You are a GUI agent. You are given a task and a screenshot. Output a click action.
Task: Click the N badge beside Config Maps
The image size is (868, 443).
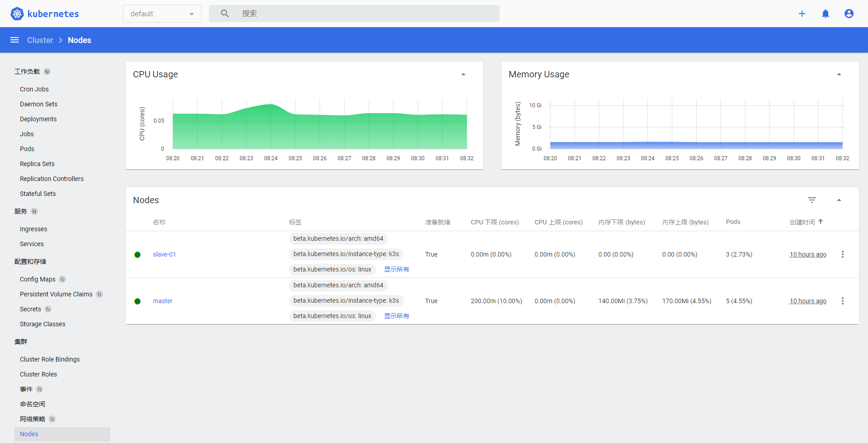tap(62, 279)
